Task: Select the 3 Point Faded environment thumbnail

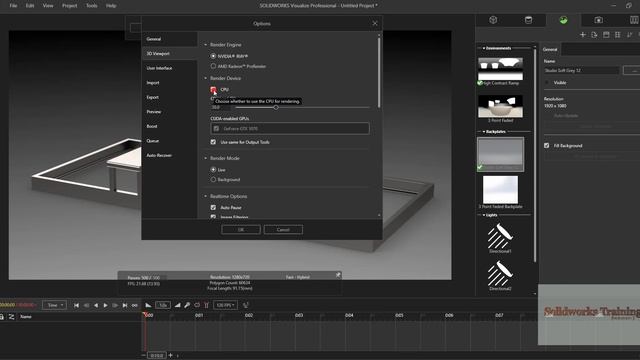Action: click(500, 107)
